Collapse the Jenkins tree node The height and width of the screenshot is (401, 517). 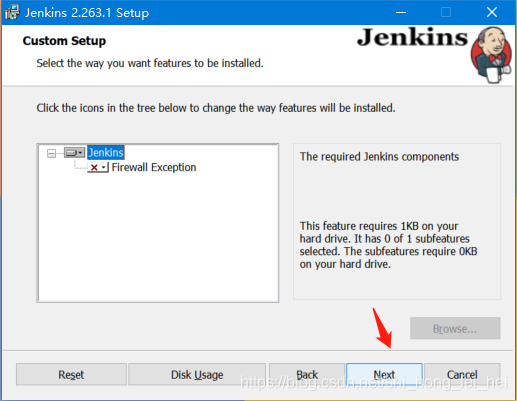pyautogui.click(x=51, y=153)
